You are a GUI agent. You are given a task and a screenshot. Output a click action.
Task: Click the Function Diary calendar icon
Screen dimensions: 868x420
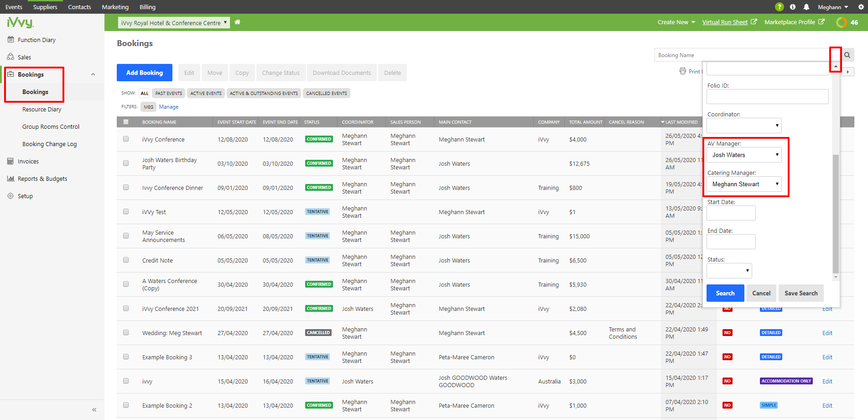point(10,40)
